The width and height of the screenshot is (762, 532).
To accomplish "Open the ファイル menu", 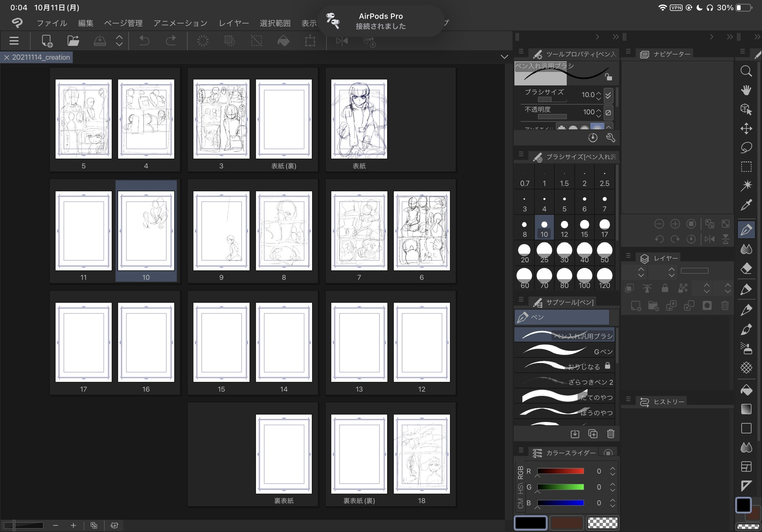I will pyautogui.click(x=52, y=23).
